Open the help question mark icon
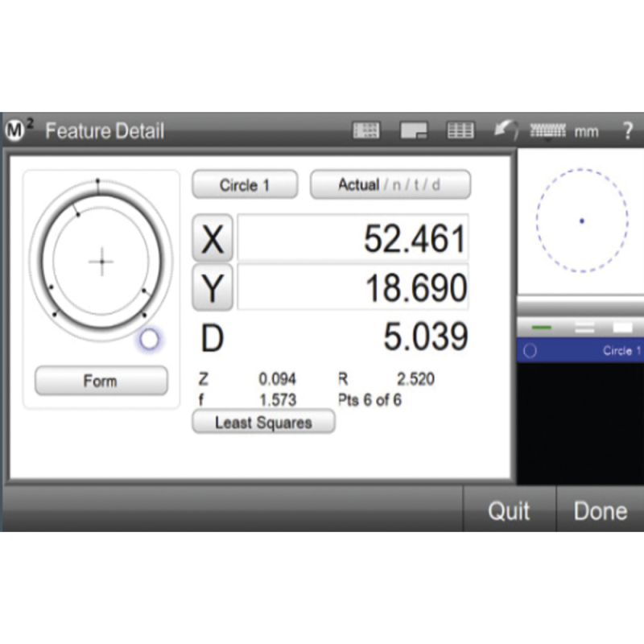 pos(627,131)
